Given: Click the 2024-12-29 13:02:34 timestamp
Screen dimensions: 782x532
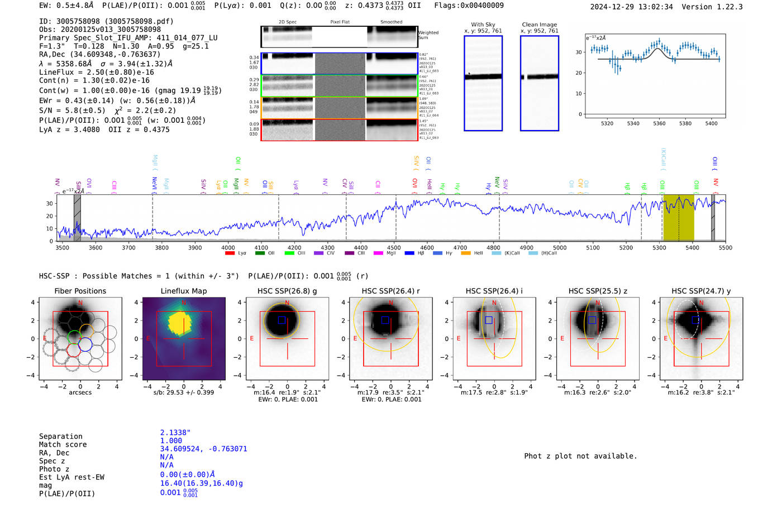Looking at the screenshot, I should click(x=632, y=7).
